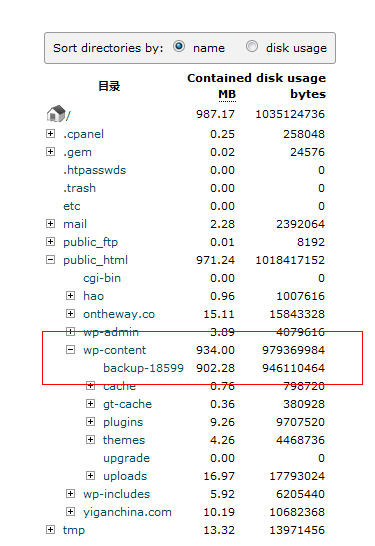Viewport: 375px width, 546px height.
Task: Open the themes folder link
Action: coord(124,440)
